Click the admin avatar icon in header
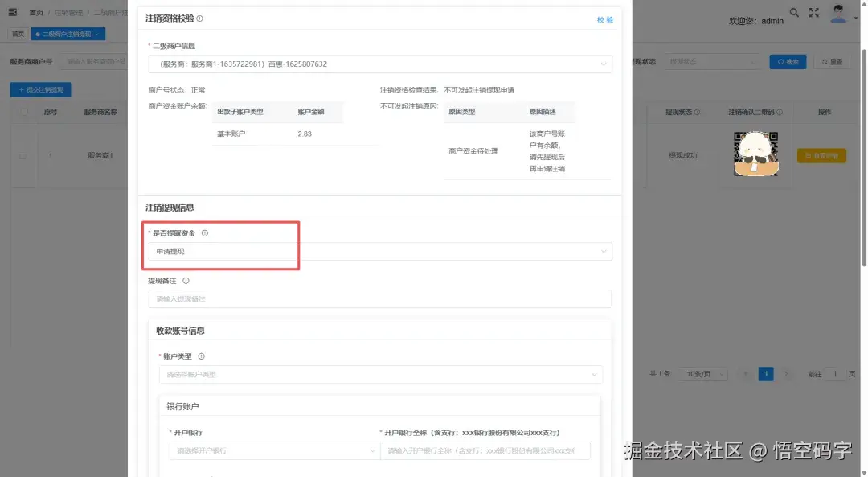Viewport: 868px width, 477px height. pos(837,13)
